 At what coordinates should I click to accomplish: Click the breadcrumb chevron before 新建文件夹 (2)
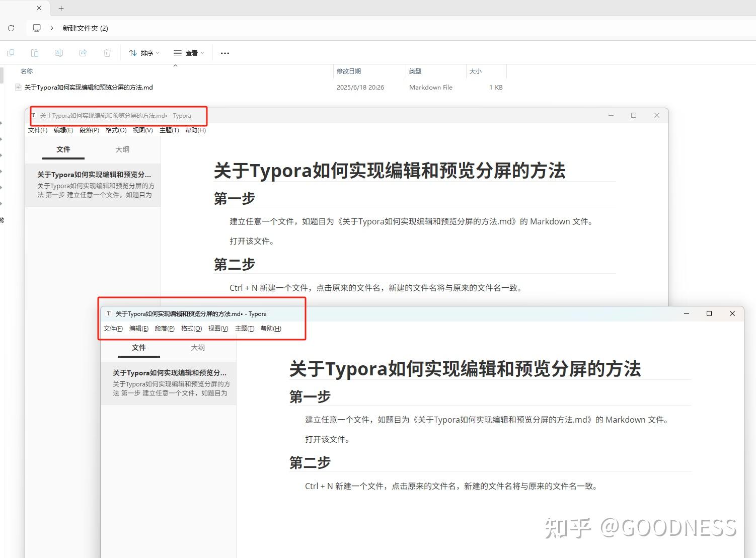click(52, 28)
